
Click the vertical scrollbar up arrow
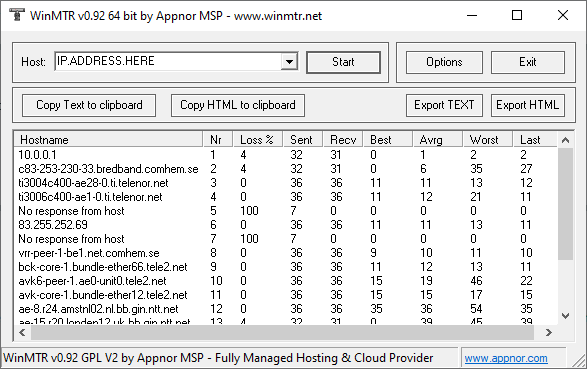[565, 140]
